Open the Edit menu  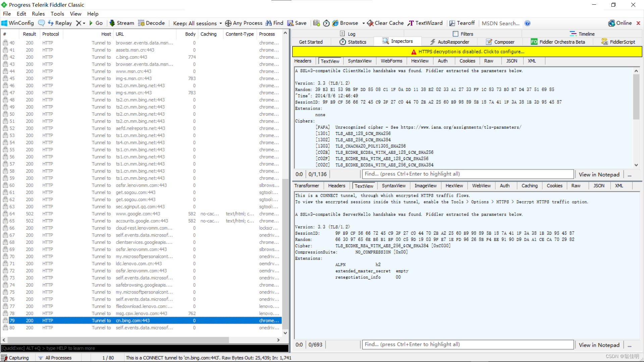tap(21, 14)
